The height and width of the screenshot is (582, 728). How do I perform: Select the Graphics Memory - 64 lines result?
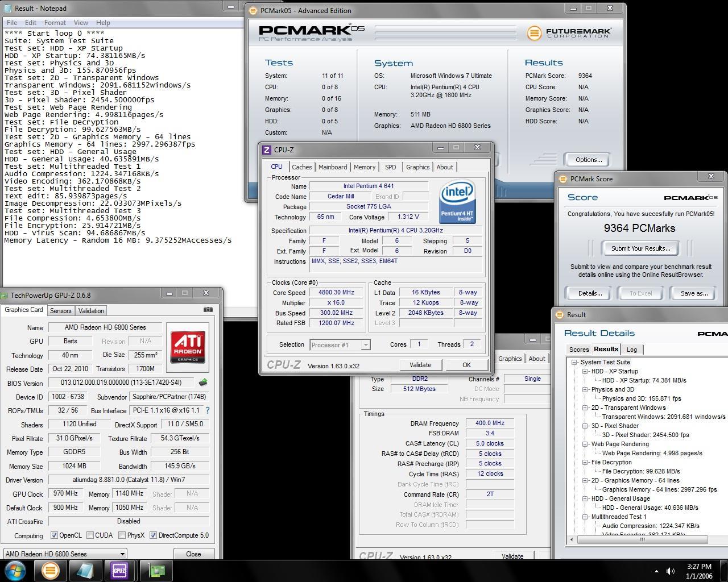click(660, 489)
